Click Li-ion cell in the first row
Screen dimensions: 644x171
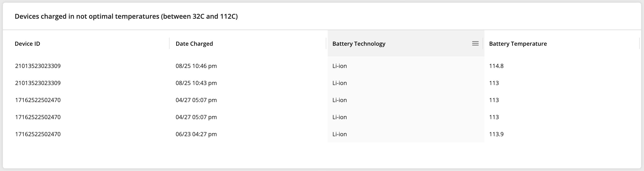(340, 66)
